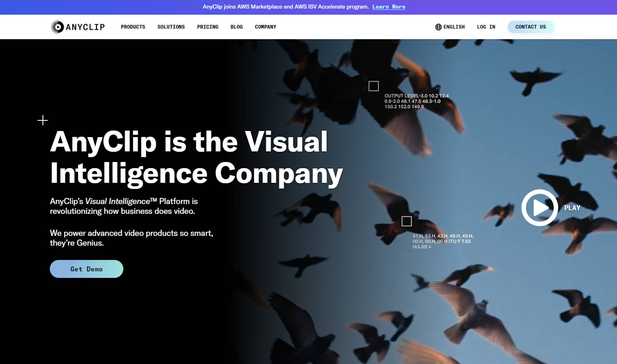The height and width of the screenshot is (364, 617).
Task: Open the Products menu
Action: 133,27
